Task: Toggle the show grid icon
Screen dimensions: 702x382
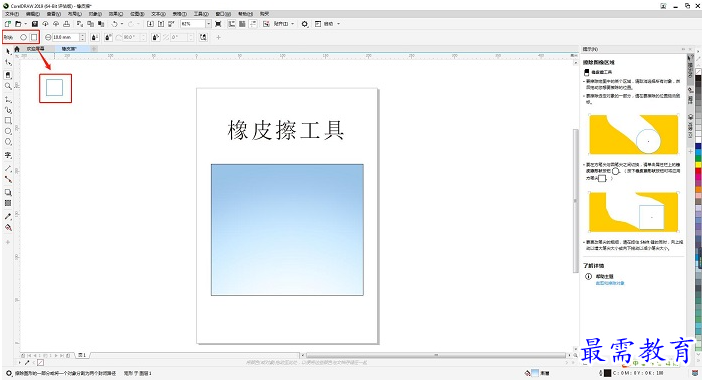Action: 242,24
